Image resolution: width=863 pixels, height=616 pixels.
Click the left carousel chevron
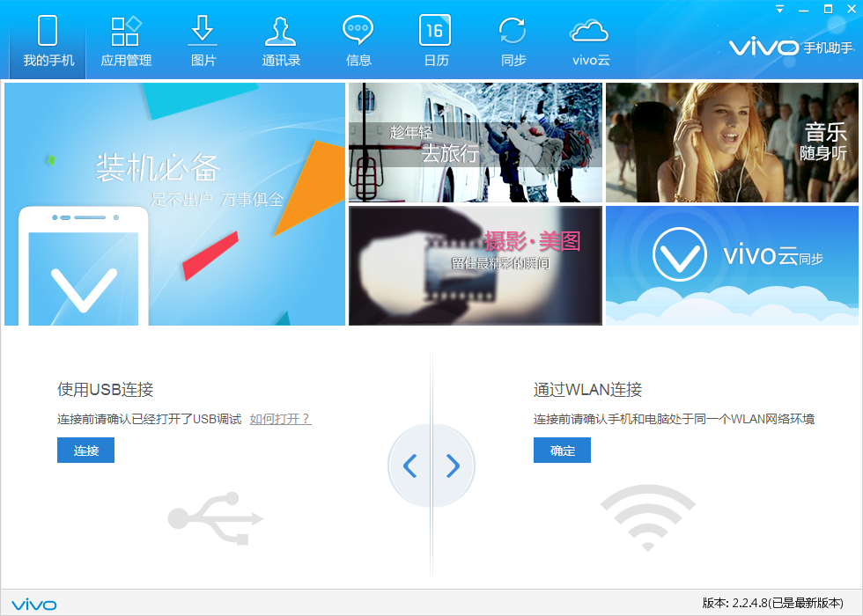click(409, 466)
